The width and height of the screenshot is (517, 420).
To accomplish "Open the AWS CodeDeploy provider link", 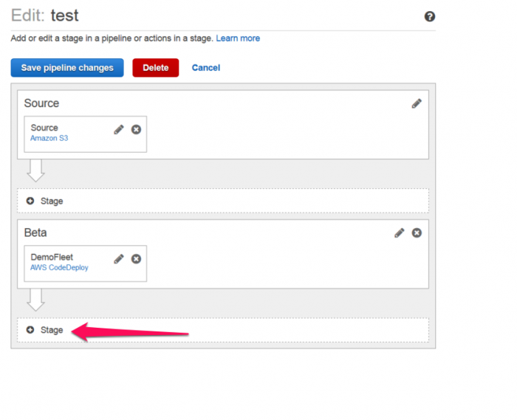I will tap(59, 268).
